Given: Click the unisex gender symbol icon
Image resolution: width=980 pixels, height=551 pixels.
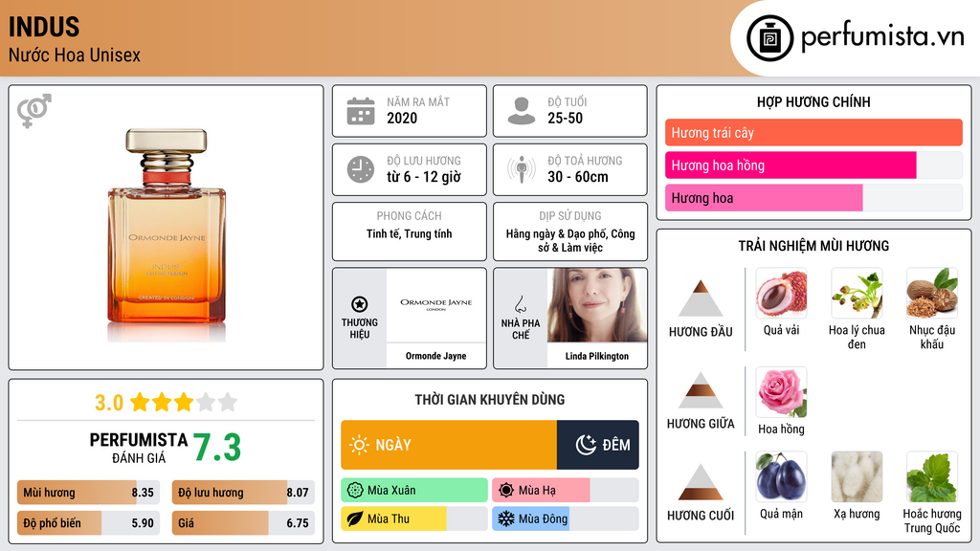Looking at the screenshot, I should pyautogui.click(x=34, y=111).
